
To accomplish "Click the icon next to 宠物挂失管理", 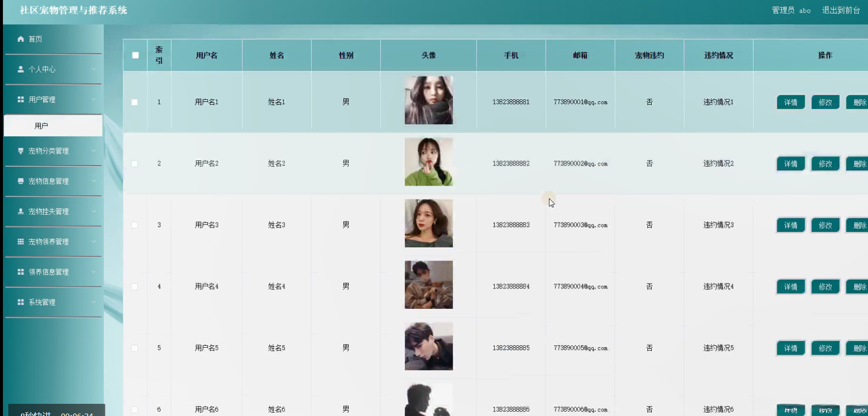I will (x=20, y=211).
